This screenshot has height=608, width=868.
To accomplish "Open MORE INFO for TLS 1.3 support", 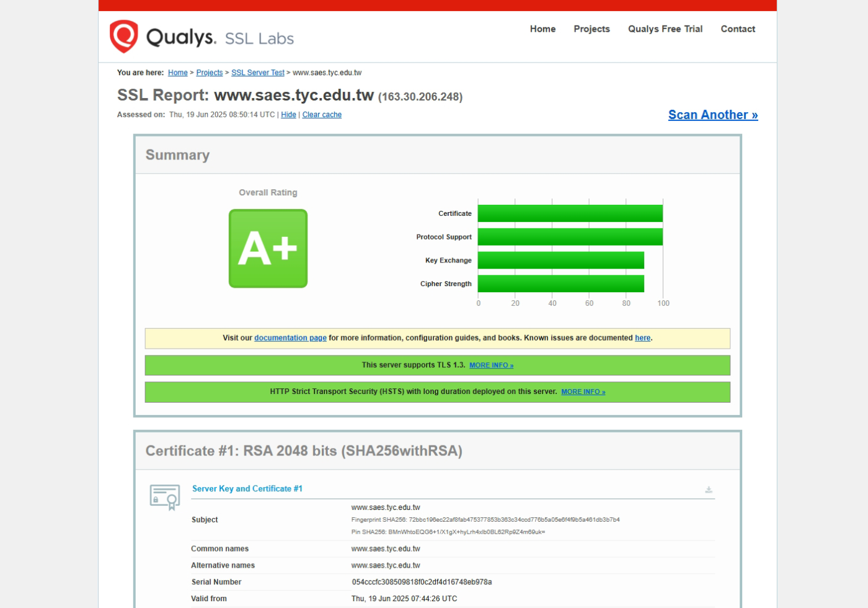I will point(491,365).
